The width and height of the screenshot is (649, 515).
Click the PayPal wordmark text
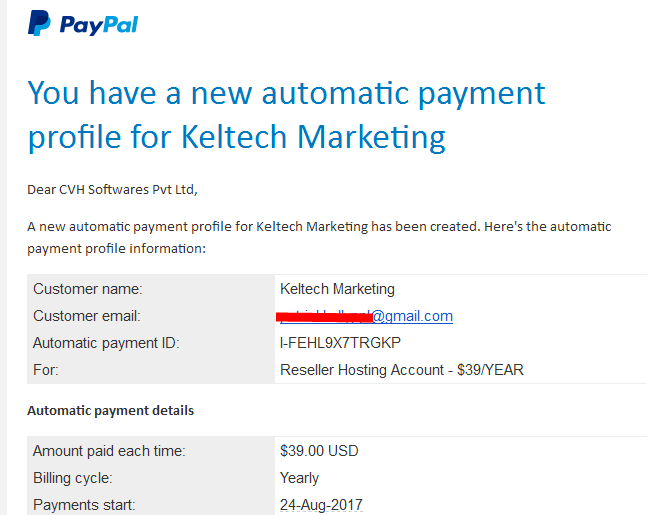(x=99, y=25)
